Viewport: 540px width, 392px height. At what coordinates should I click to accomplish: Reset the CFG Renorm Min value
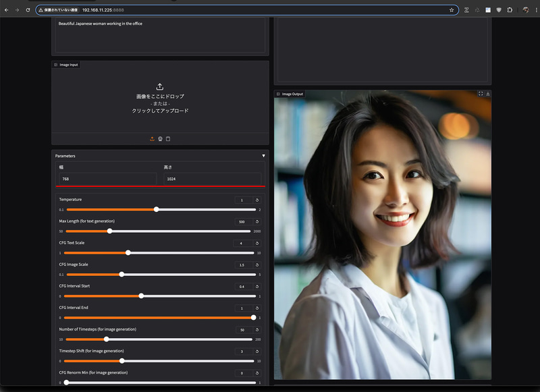257,373
